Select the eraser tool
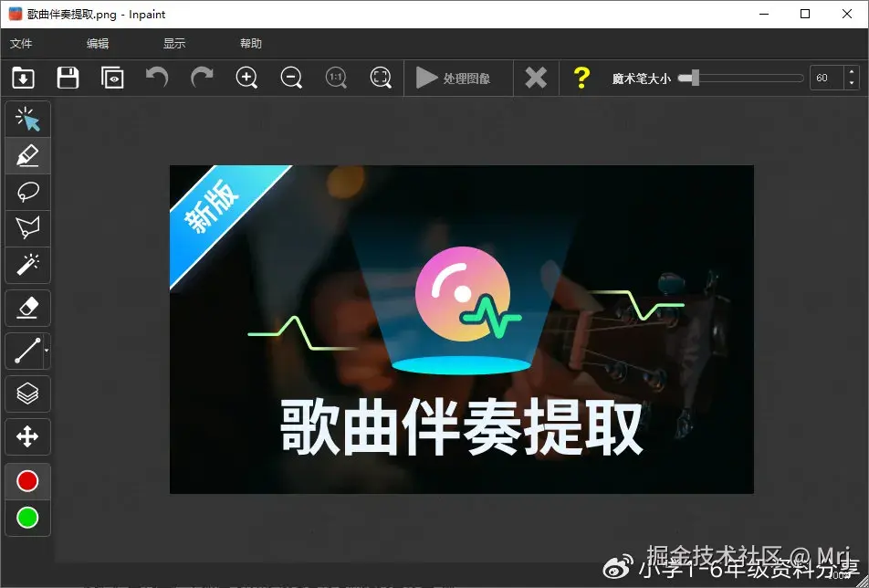Image resolution: width=869 pixels, height=588 pixels. point(27,308)
